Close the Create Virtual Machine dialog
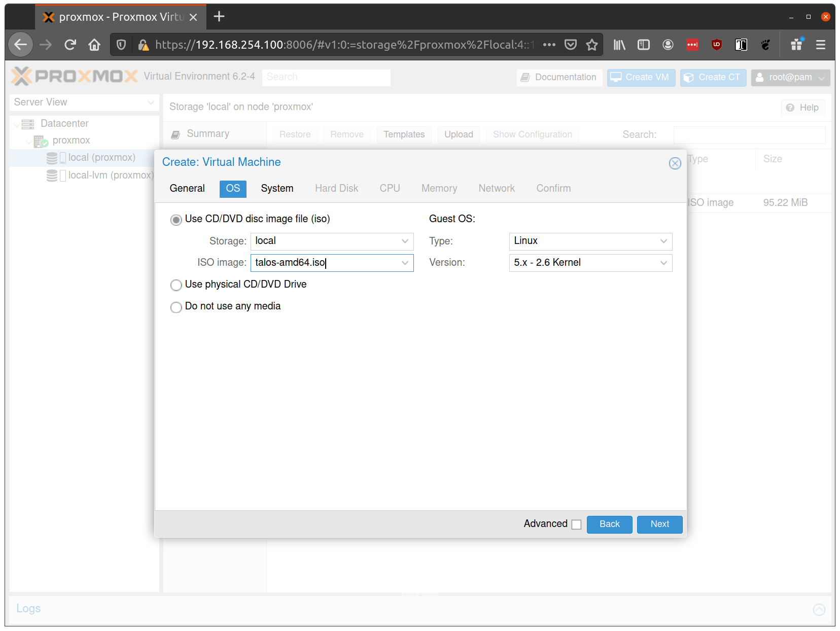 pyautogui.click(x=675, y=163)
